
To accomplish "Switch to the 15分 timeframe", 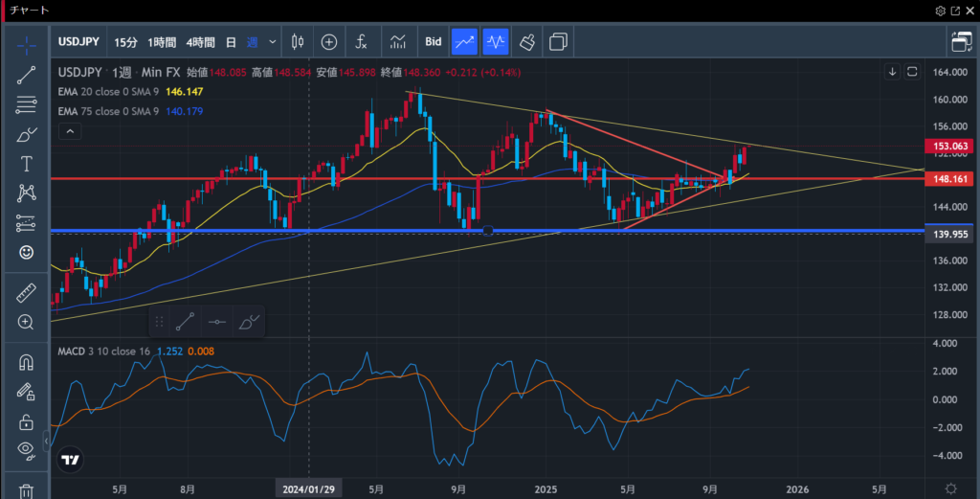I will [x=125, y=42].
